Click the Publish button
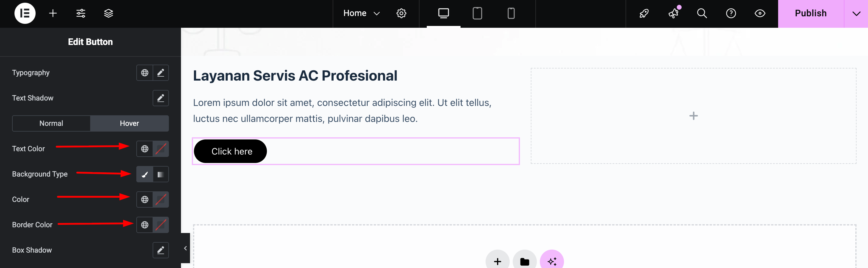 pos(810,14)
